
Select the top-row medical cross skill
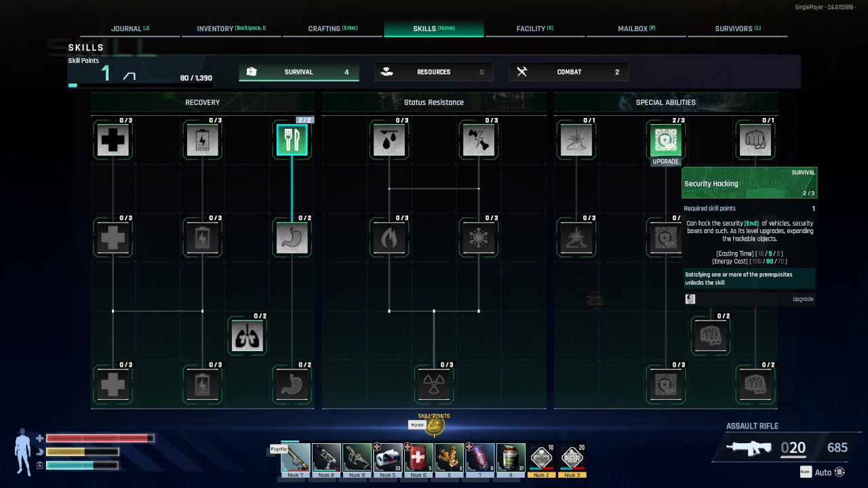[113, 140]
